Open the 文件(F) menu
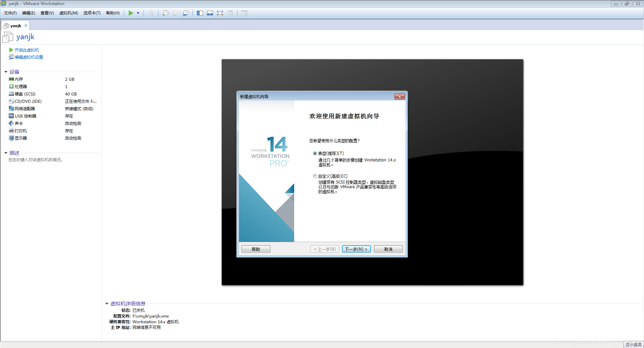 click(x=10, y=13)
